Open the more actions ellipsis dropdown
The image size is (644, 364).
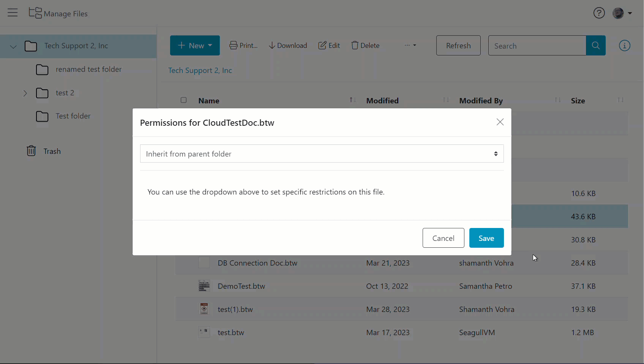click(x=410, y=45)
